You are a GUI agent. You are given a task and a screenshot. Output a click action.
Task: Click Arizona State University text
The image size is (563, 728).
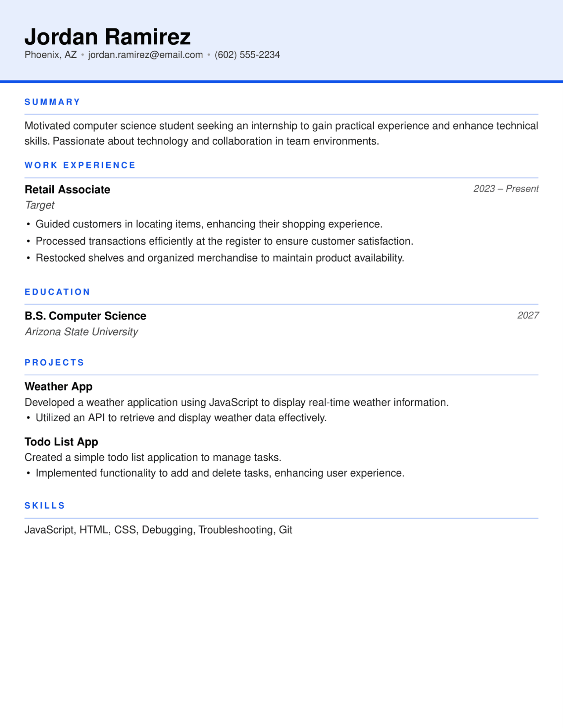(x=81, y=332)
